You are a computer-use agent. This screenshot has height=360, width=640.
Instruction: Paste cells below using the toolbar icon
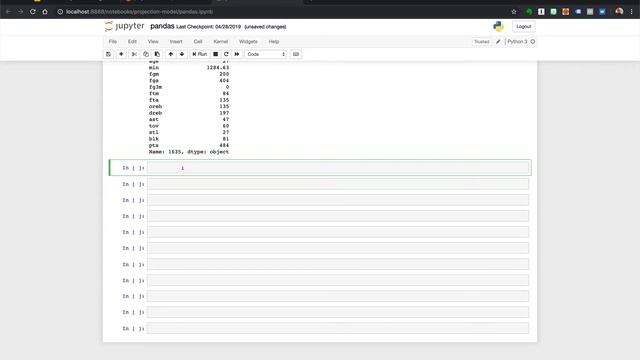(x=157, y=54)
